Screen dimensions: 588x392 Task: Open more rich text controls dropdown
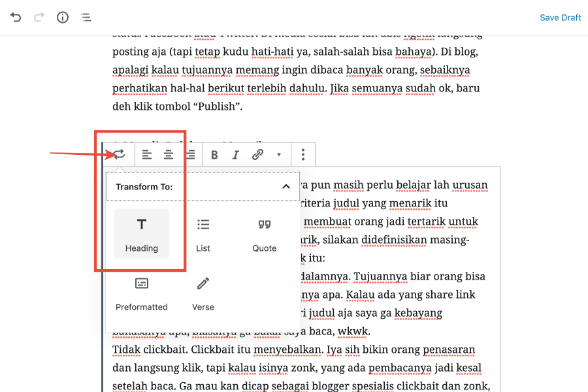pos(278,155)
